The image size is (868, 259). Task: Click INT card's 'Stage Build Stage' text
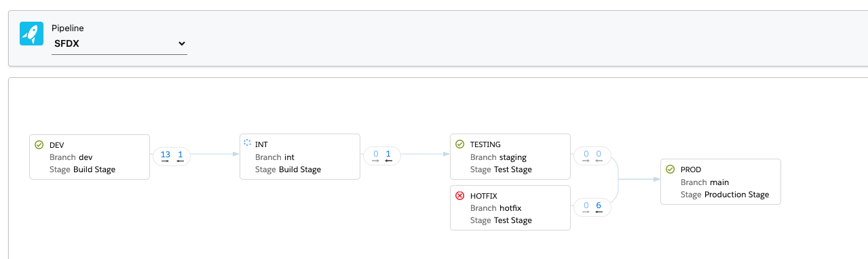point(288,170)
